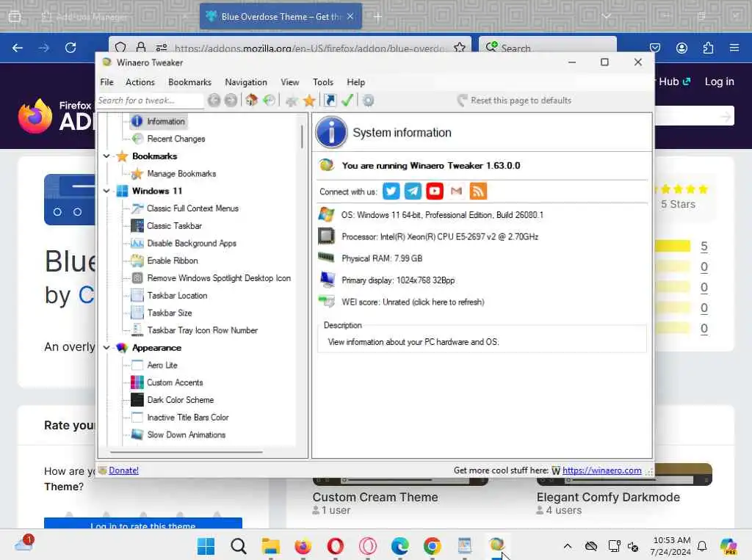The width and height of the screenshot is (752, 560).
Task: Click the back navigation arrow in Winaero toolbar
Action: coord(214,101)
